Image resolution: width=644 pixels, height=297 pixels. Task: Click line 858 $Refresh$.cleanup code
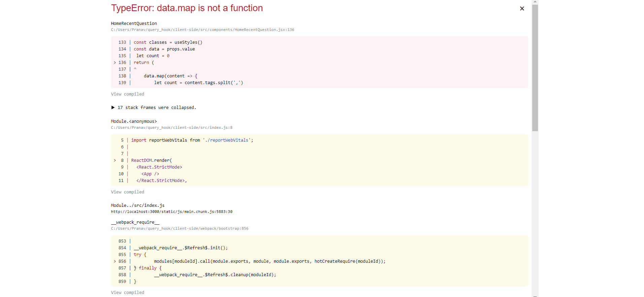215,275
